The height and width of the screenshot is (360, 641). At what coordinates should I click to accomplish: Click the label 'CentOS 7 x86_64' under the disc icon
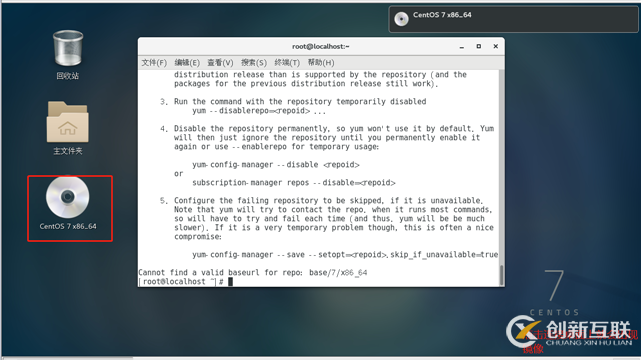pyautogui.click(x=68, y=226)
